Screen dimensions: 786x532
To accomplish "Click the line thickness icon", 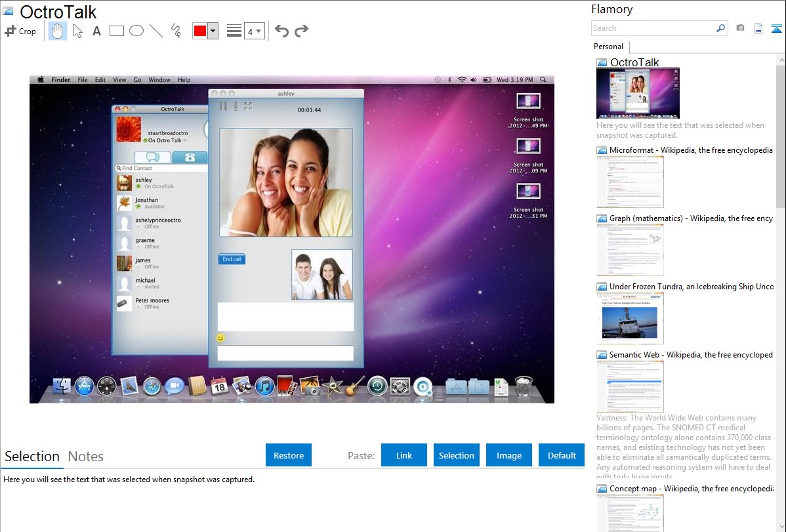I will (234, 31).
